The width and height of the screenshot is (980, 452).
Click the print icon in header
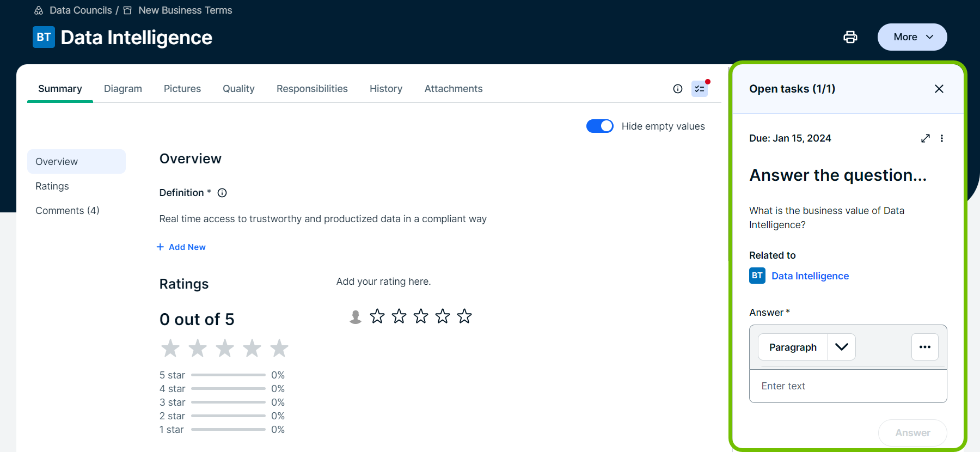pos(850,37)
